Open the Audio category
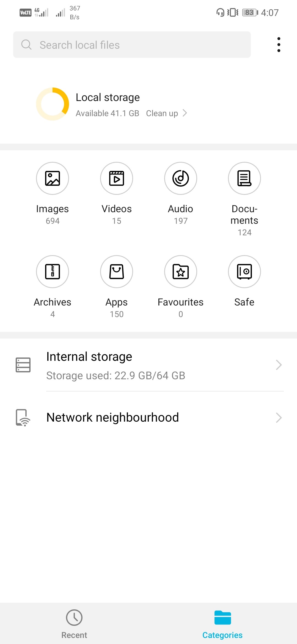Screen dimensions: 297x644 point(181,178)
